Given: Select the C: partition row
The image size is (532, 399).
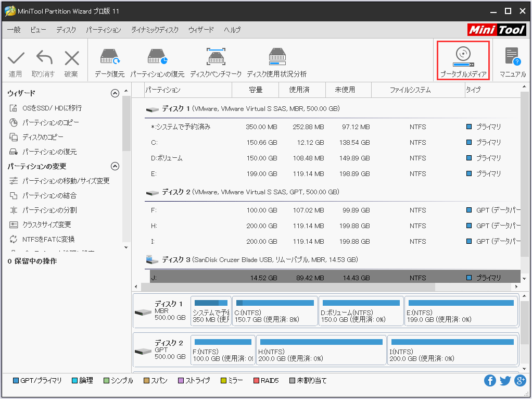Looking at the screenshot, I should (334, 143).
